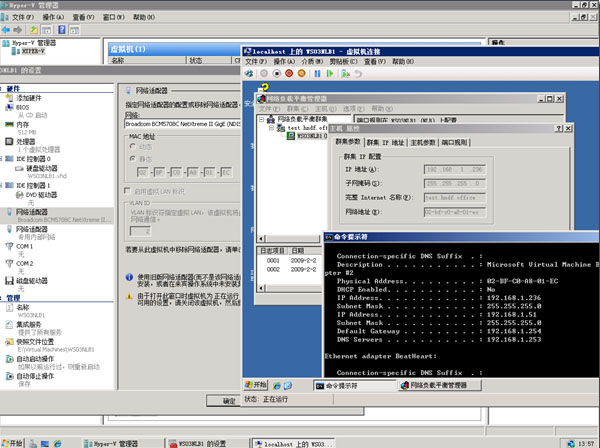The image size is (600, 448).
Task: Choose dynamic (动态) MAC address radio
Action: [133, 146]
